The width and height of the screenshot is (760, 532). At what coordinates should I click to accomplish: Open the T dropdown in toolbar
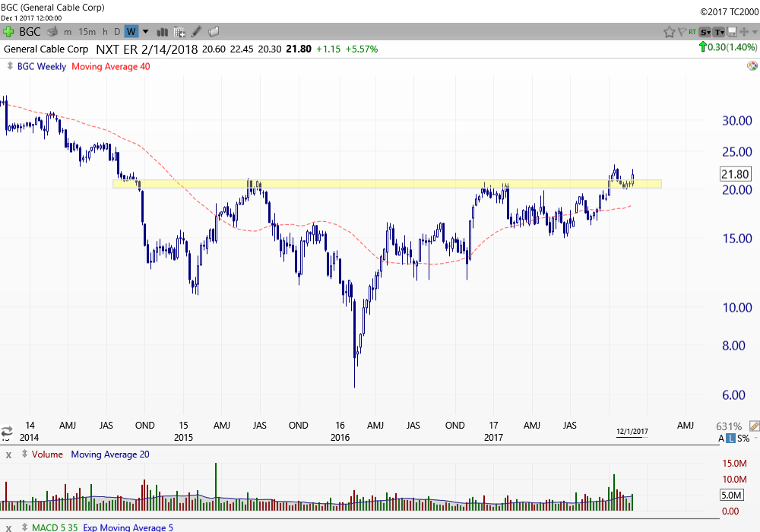(719, 32)
